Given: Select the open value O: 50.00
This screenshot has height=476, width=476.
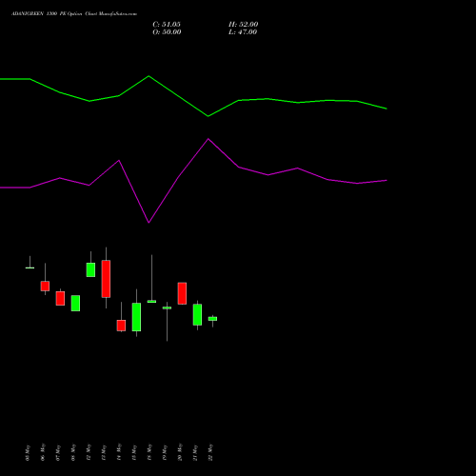Looking at the screenshot, I should [167, 32].
